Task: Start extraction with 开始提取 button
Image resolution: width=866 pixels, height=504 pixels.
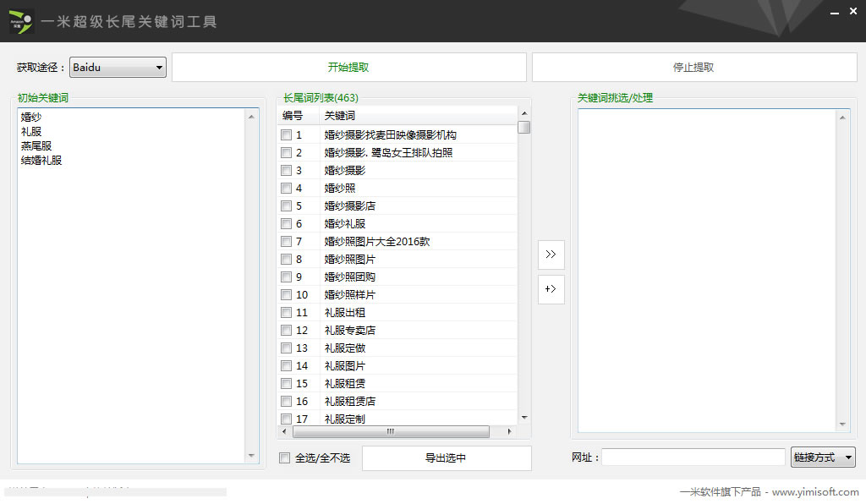Action: (x=348, y=68)
